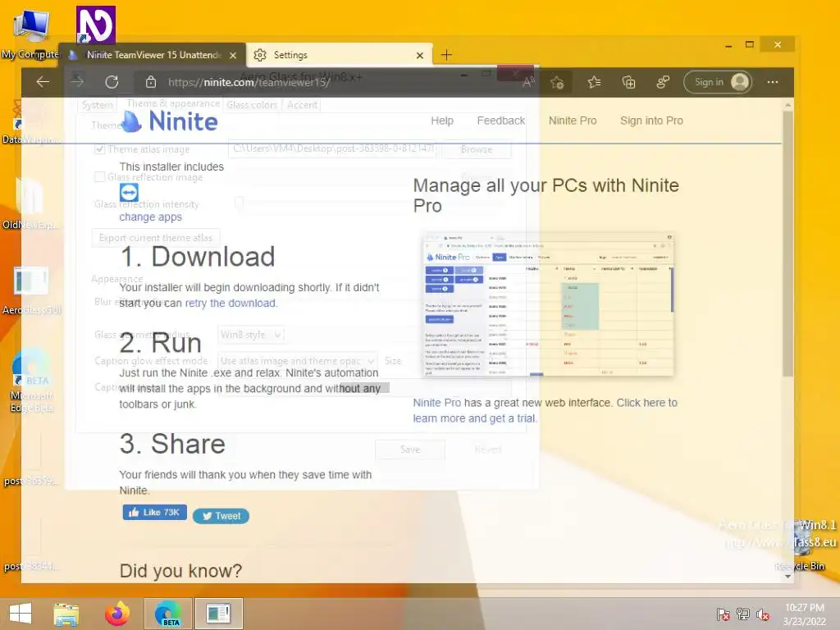Click the Facebook Like 73K button
Viewport: 840px width, 630px height.
click(155, 513)
